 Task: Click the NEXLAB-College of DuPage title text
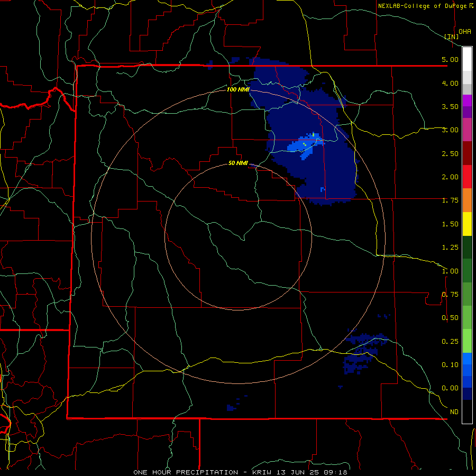tap(423, 6)
